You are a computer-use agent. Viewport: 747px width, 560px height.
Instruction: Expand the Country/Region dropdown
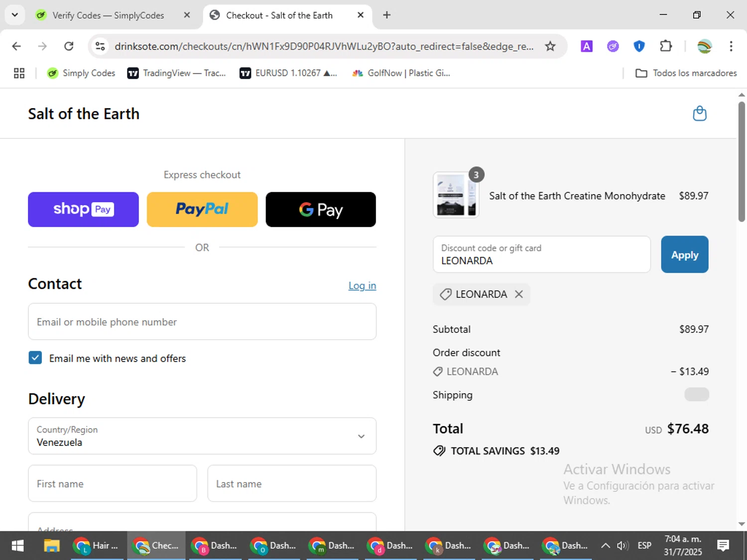[202, 436]
